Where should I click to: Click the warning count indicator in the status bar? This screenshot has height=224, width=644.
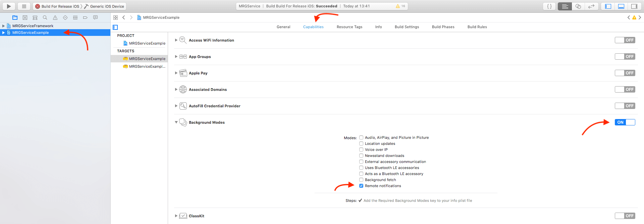(400, 6)
